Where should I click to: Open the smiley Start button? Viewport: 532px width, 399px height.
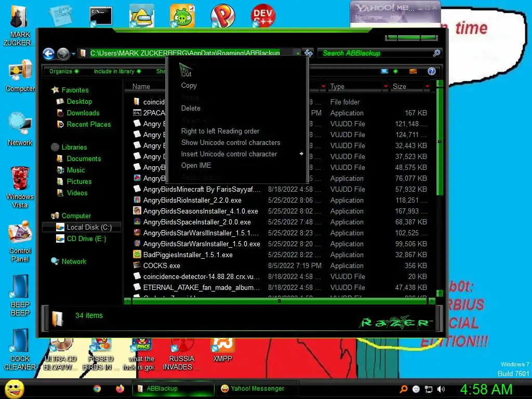(x=15, y=389)
